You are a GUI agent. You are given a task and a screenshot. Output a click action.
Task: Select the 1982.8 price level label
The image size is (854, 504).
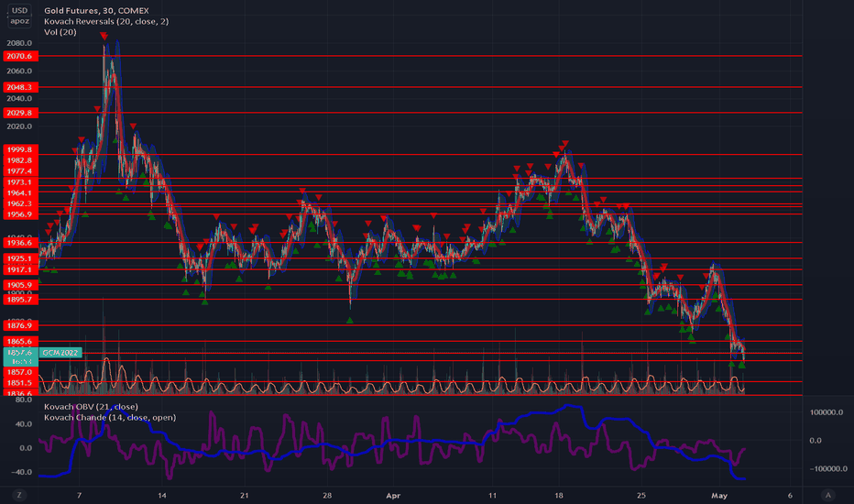coord(19,160)
